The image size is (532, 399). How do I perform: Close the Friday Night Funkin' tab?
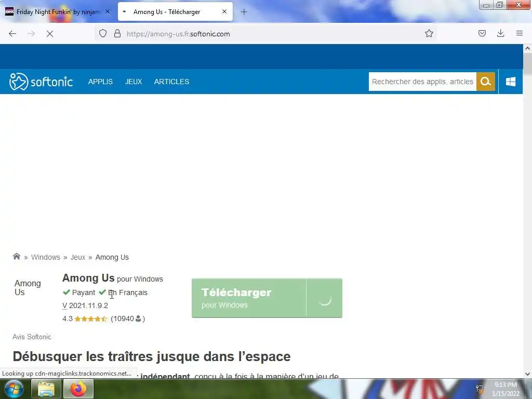[x=108, y=11]
